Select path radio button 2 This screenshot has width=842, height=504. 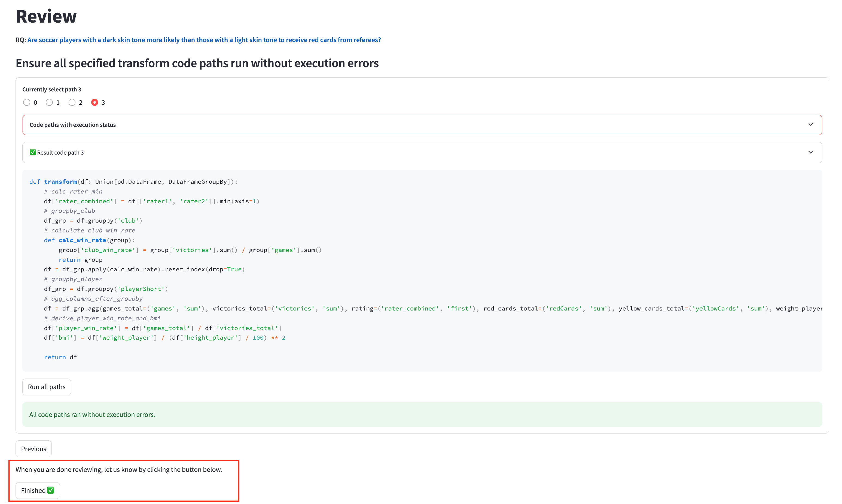pyautogui.click(x=72, y=103)
